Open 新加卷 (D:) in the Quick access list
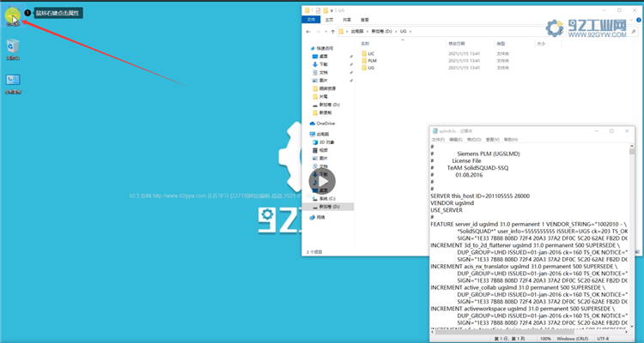 (326, 105)
